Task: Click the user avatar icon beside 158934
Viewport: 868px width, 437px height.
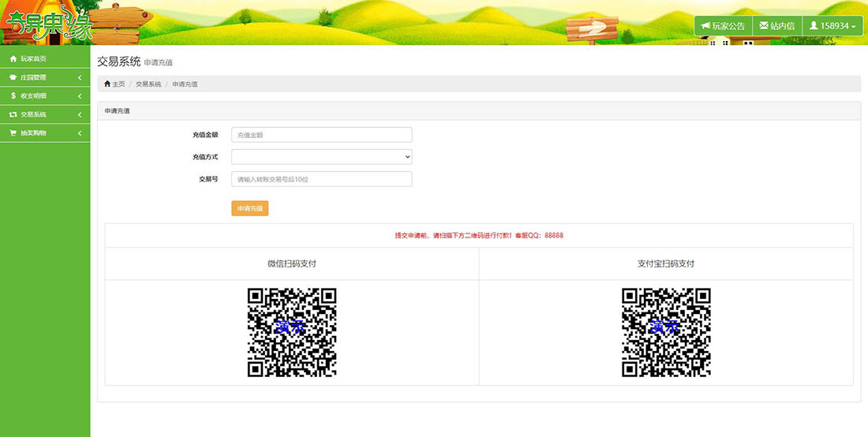Action: tap(814, 25)
